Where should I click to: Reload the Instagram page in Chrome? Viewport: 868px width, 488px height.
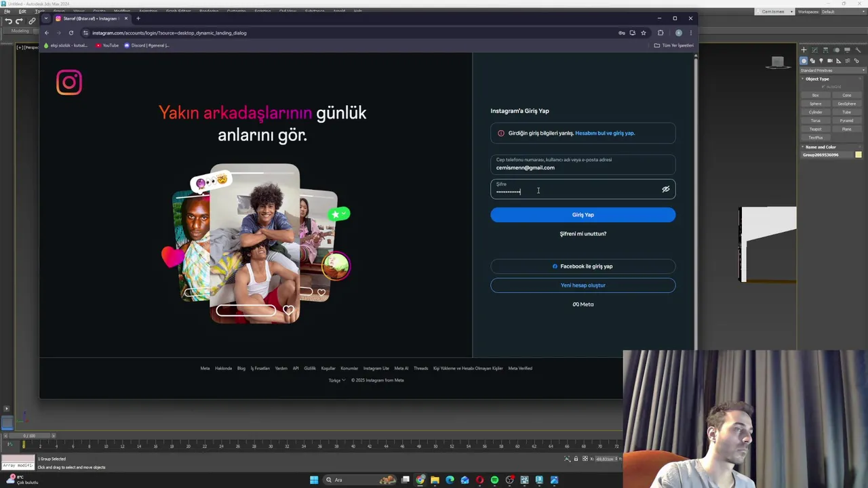click(x=71, y=33)
